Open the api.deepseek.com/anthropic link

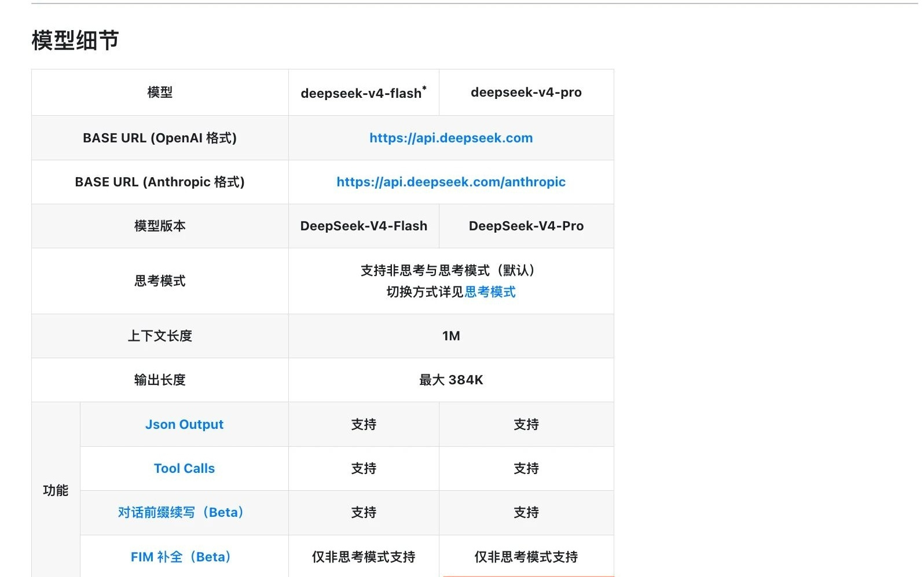click(451, 182)
